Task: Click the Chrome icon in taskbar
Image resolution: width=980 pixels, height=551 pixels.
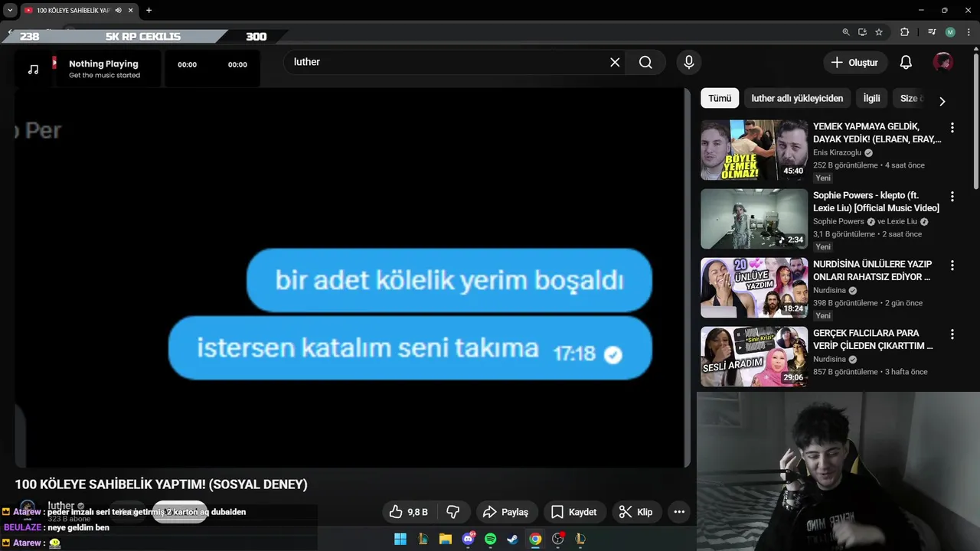Action: pyautogui.click(x=535, y=539)
